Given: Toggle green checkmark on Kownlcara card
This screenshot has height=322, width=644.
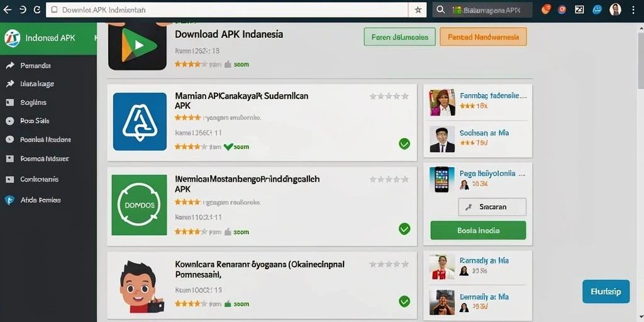Looking at the screenshot, I should coord(404,301).
